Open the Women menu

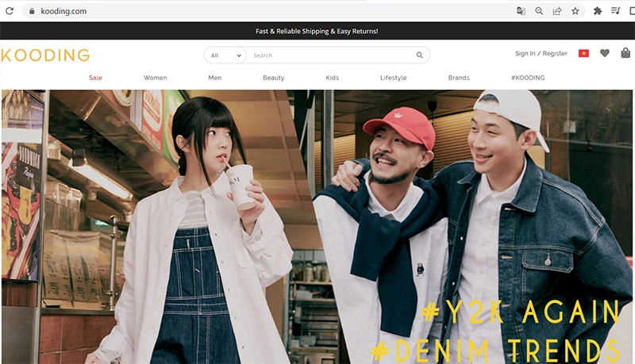(x=155, y=78)
